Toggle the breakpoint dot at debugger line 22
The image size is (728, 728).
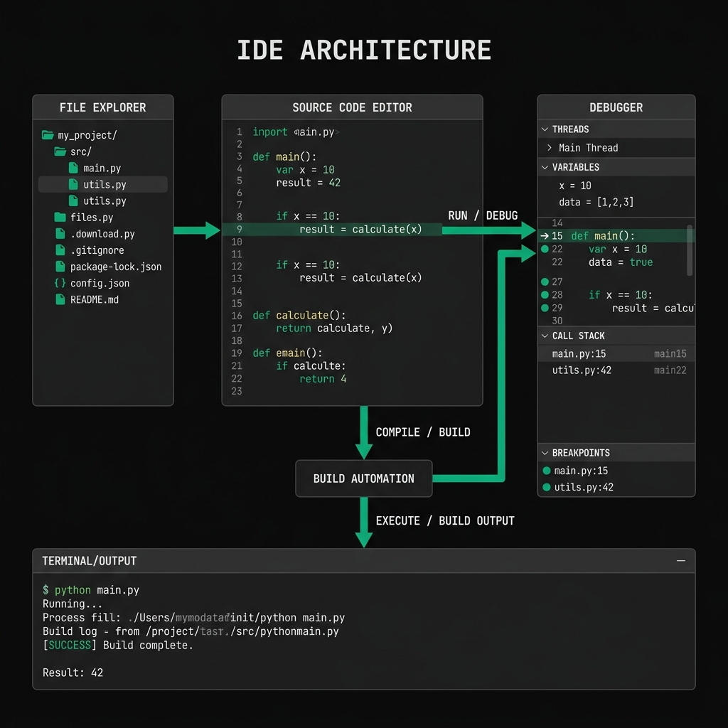click(545, 249)
